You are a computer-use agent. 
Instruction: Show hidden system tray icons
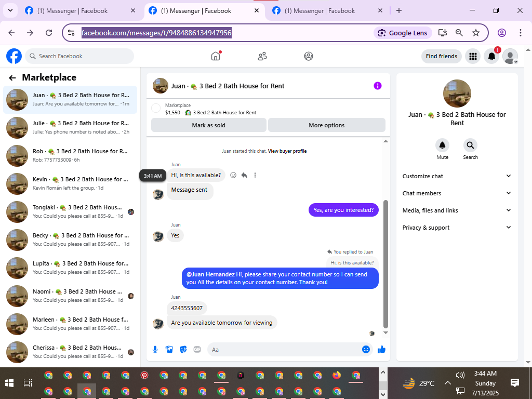pos(447,383)
